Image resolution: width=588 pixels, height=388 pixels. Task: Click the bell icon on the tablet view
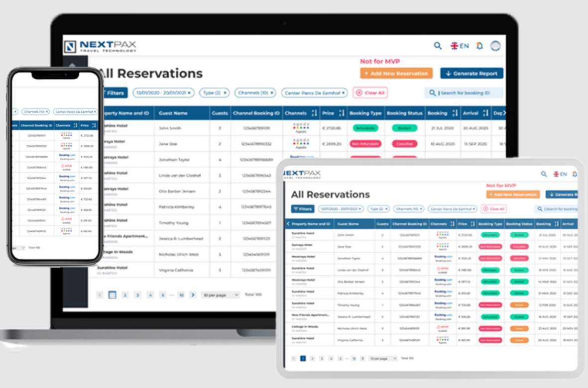pos(574,175)
